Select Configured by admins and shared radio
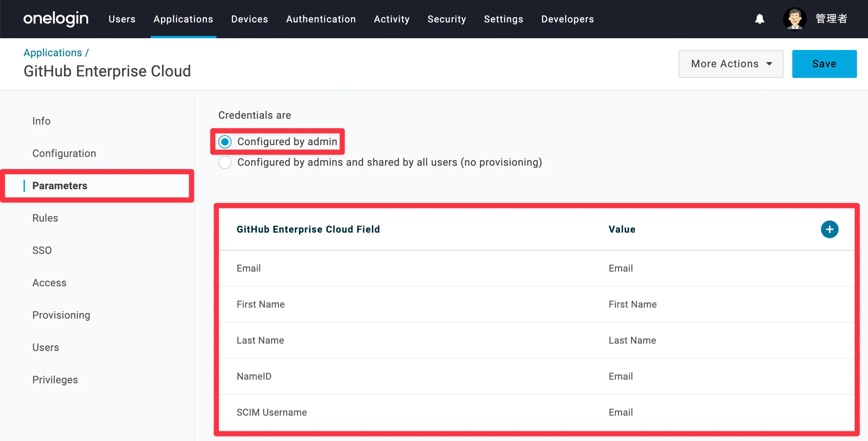 [225, 162]
